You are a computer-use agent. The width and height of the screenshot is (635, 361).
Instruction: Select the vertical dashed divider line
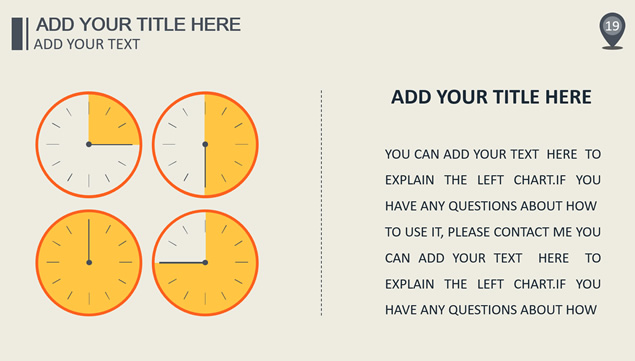pyautogui.click(x=322, y=203)
